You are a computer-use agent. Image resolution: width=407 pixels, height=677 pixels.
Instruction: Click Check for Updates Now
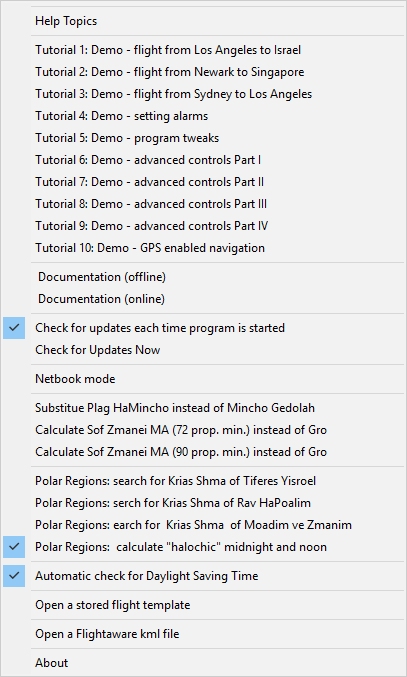[x=203, y=350]
